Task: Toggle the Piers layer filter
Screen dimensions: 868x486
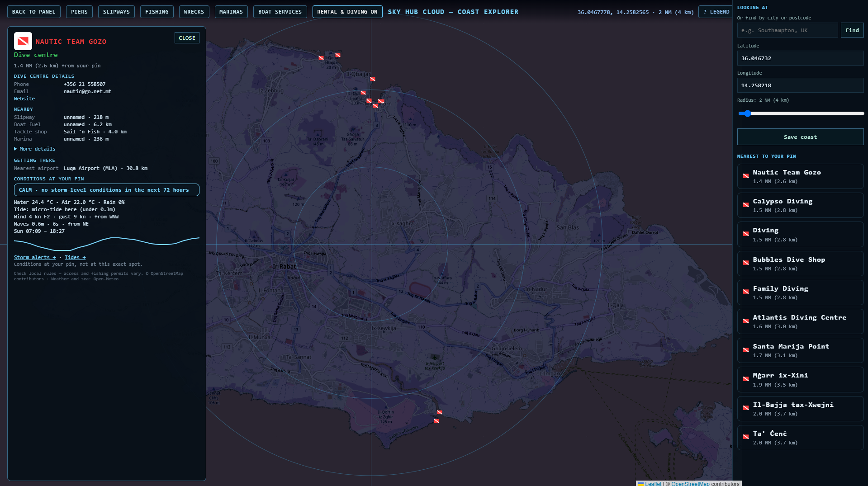Action: point(79,12)
